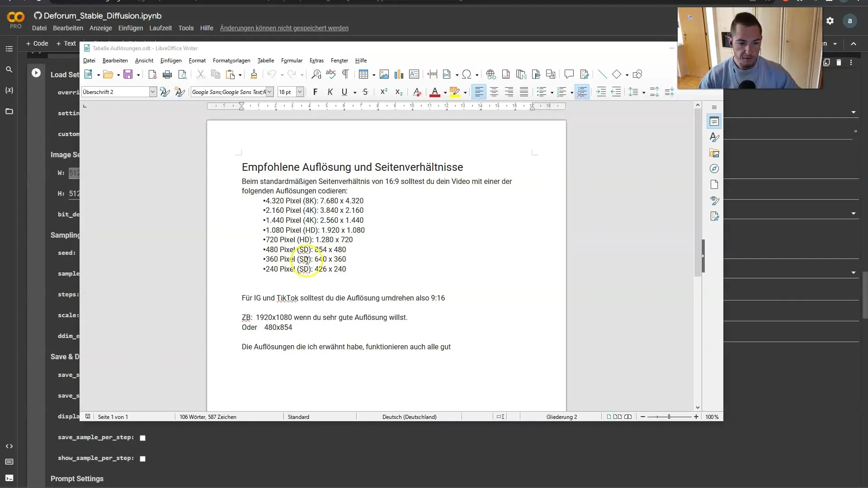
Task: Toggle formatting marks pilcrow icon
Action: (x=345, y=74)
